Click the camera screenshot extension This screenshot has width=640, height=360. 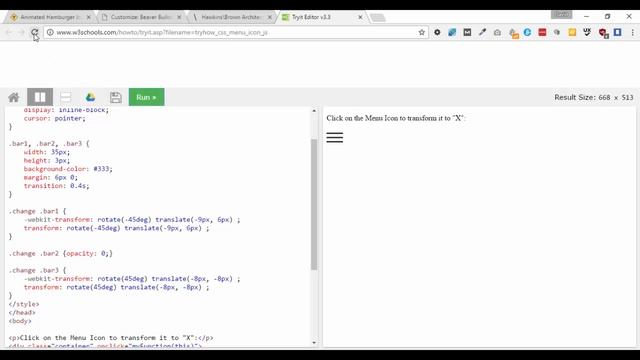click(x=497, y=32)
